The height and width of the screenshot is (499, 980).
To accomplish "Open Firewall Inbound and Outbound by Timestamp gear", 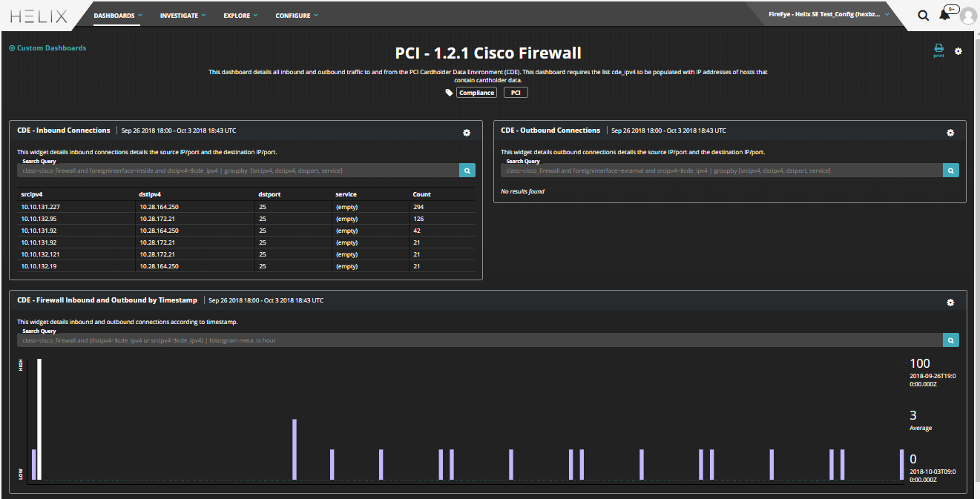I will point(950,303).
